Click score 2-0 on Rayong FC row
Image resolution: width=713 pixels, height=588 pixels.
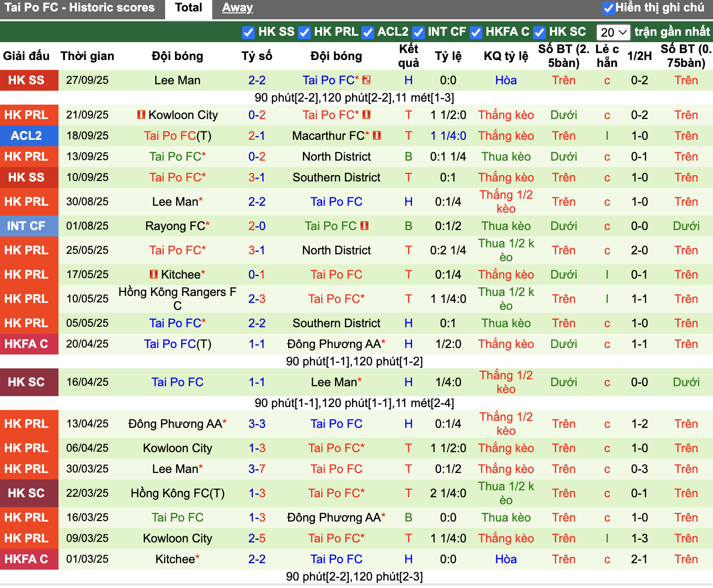click(257, 226)
